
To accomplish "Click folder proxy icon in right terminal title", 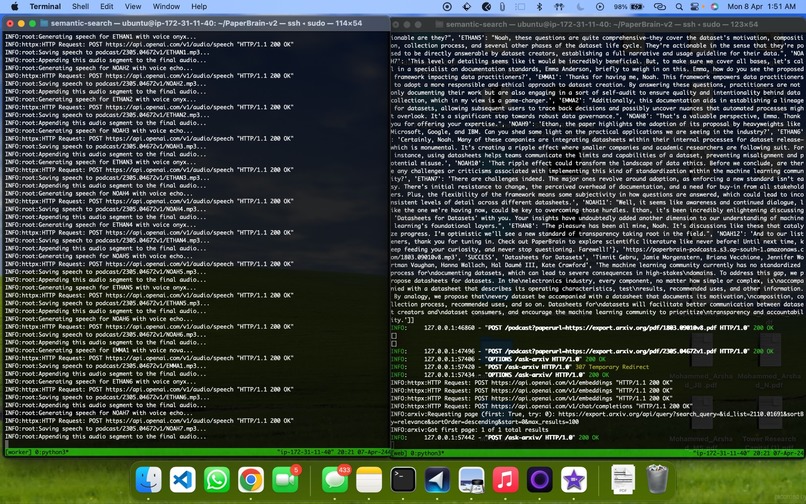I will click(439, 24).
